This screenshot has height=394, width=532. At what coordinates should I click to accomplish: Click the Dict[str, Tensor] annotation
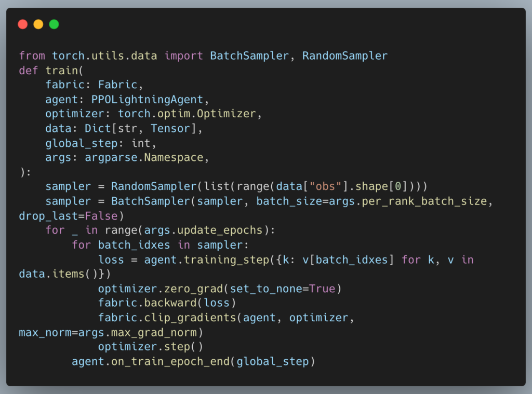pyautogui.click(x=140, y=129)
